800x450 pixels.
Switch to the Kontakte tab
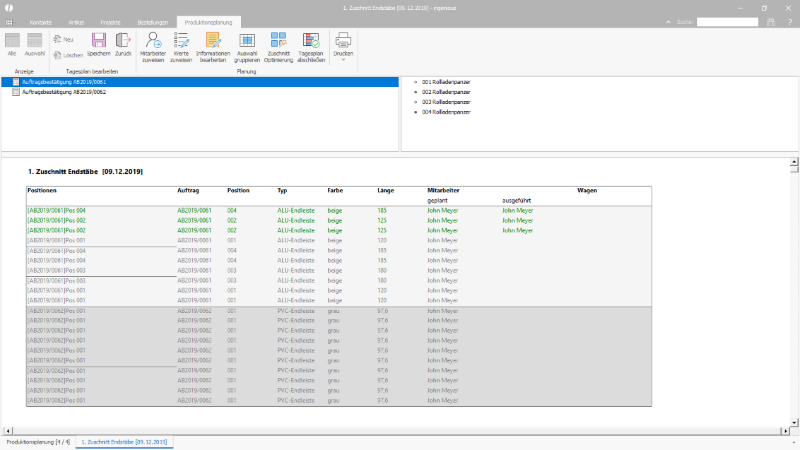coord(41,22)
